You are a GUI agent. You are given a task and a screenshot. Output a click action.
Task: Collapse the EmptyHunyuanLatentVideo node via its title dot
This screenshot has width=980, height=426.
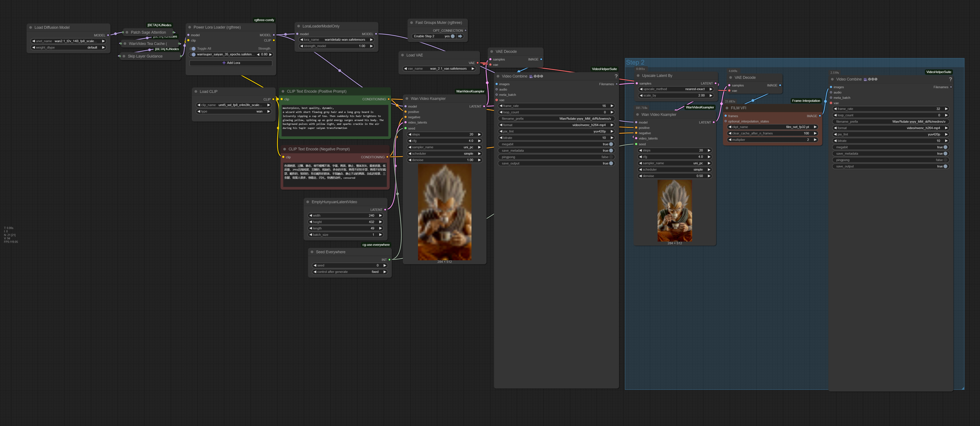pos(308,202)
